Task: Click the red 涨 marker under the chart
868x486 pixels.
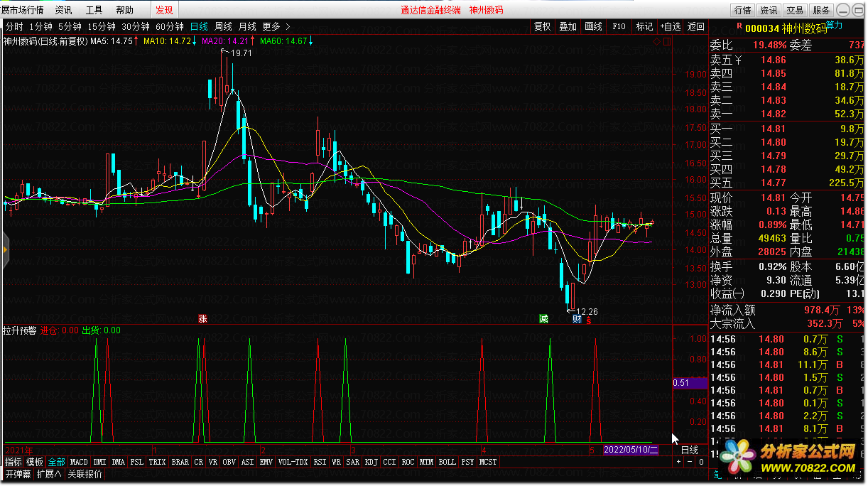Action: (202, 319)
